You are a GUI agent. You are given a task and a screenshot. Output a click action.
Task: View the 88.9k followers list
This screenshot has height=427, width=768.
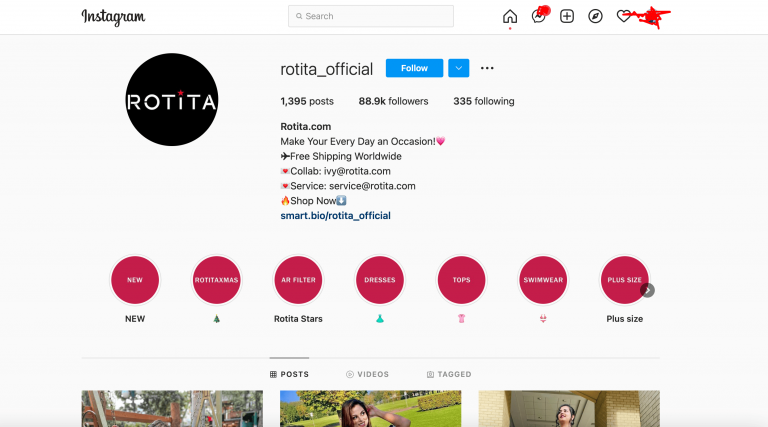393,101
